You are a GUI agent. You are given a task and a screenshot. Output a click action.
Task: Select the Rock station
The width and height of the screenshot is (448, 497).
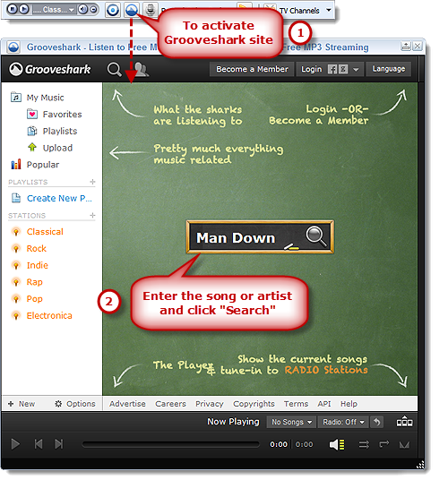[x=37, y=249]
